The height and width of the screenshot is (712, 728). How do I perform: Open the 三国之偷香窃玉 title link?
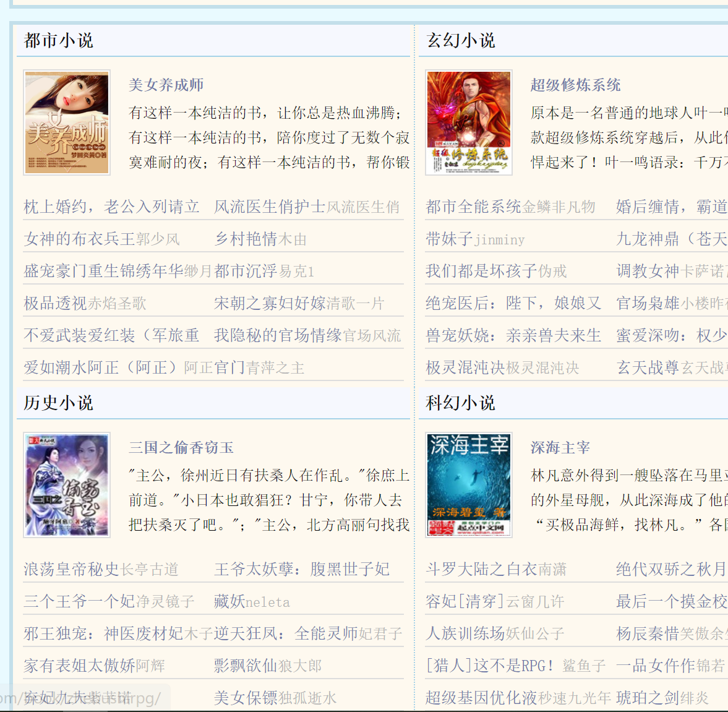tap(181, 448)
